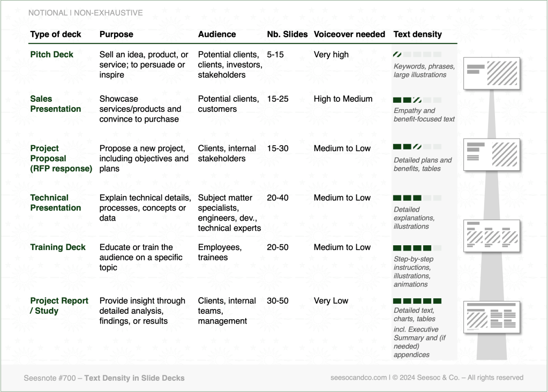Image resolution: width=548 pixels, height=392 pixels.
Task: Click the slide layout thumbnail beside Pitch Deck
Action: click(492, 73)
